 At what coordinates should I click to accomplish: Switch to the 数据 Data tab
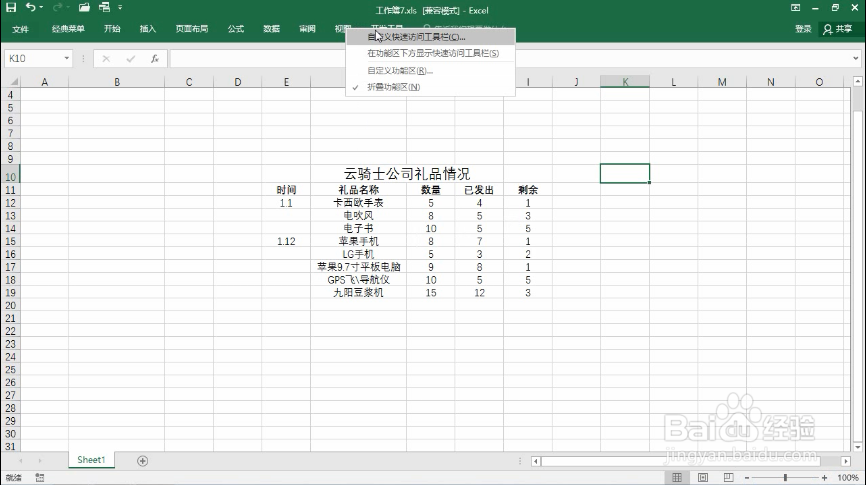pyautogui.click(x=271, y=29)
